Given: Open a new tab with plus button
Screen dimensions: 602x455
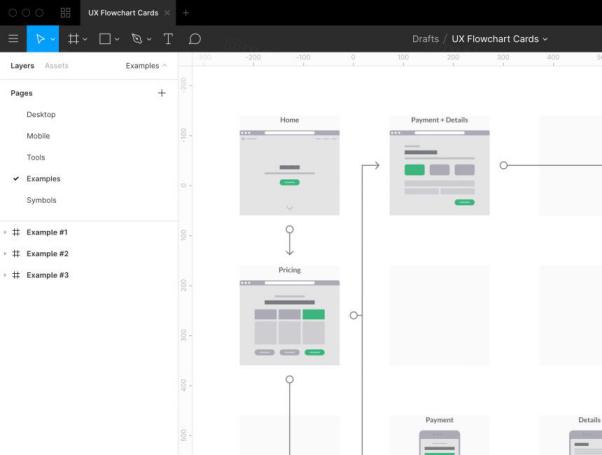Looking at the screenshot, I should [186, 13].
